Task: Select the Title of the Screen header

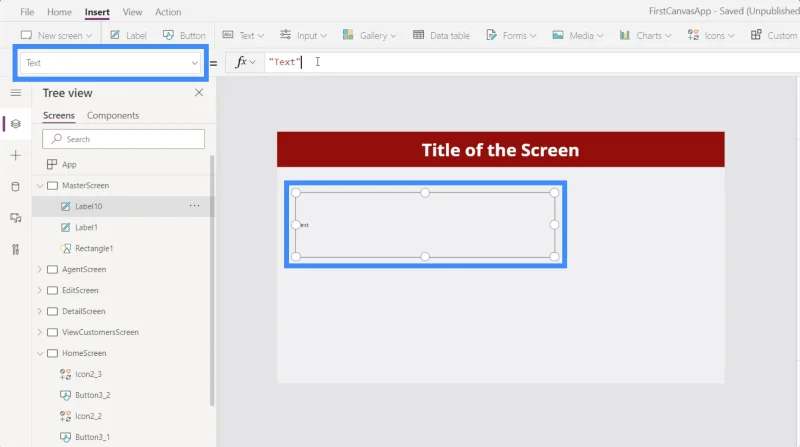Action: pos(501,150)
